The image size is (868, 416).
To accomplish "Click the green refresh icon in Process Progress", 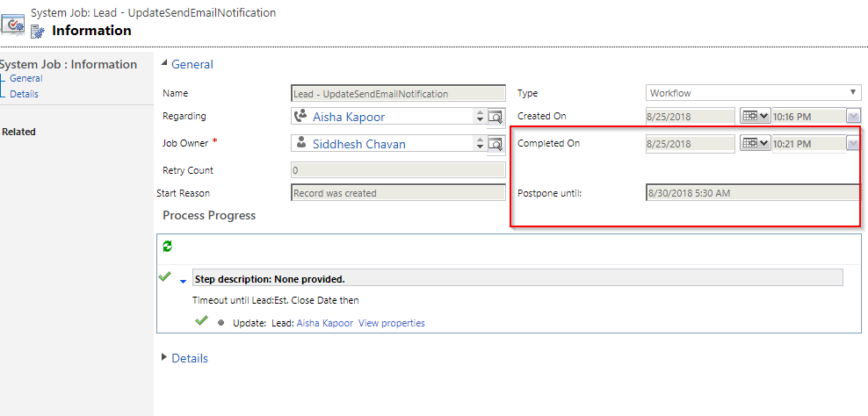I will [x=167, y=247].
